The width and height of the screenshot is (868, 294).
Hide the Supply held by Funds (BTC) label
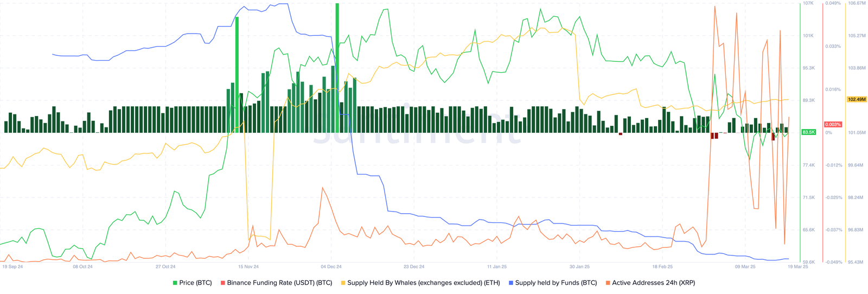pyautogui.click(x=556, y=283)
